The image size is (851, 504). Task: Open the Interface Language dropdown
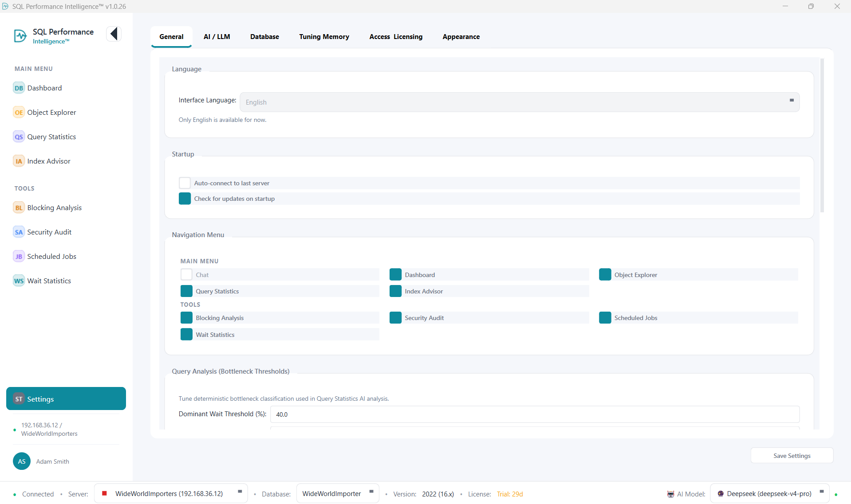[x=520, y=102]
